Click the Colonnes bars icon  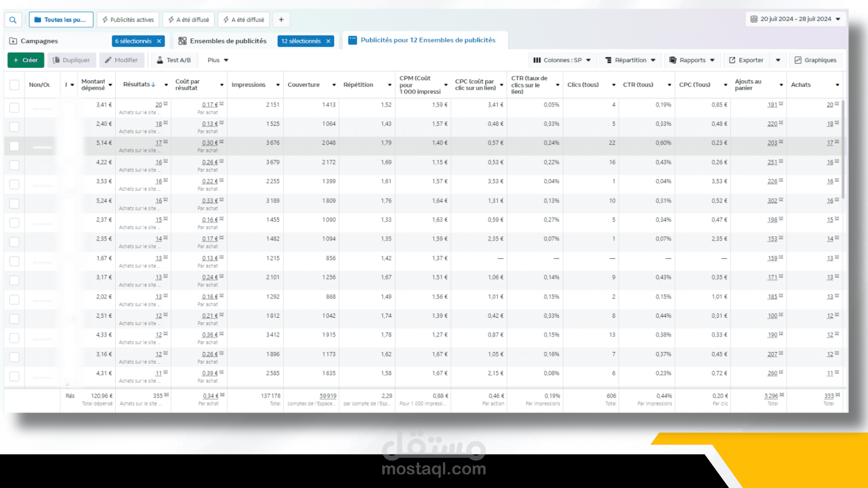[537, 60]
